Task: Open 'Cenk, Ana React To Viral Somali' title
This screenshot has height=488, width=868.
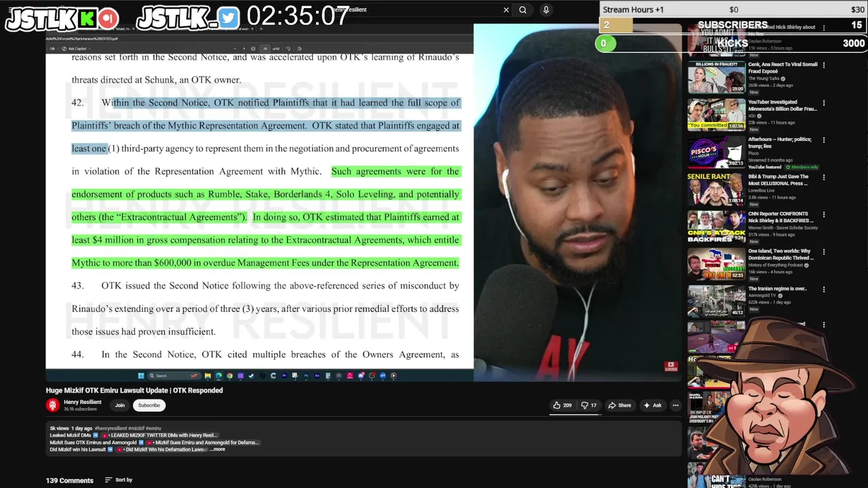Action: tap(783, 68)
